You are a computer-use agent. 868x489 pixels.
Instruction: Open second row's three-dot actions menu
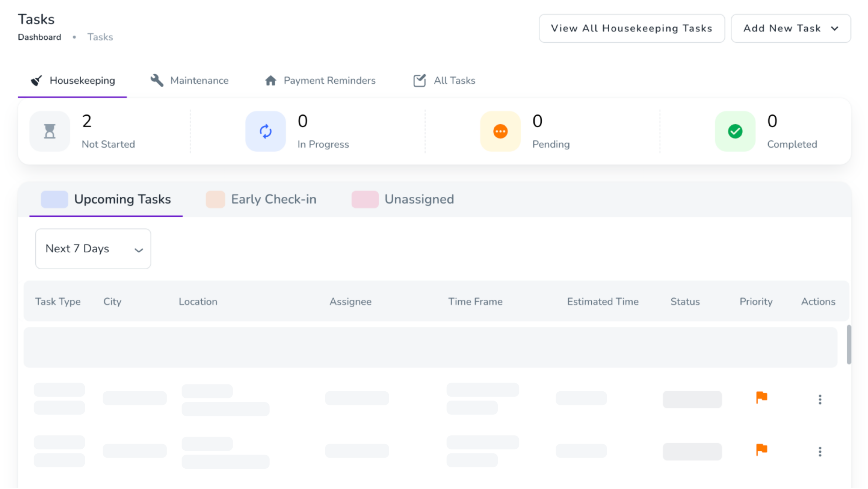point(820,452)
